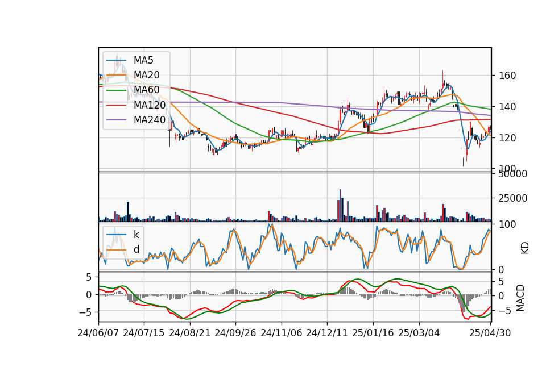
Task: Click the d legend label in KD panel
Action: [x=136, y=249]
